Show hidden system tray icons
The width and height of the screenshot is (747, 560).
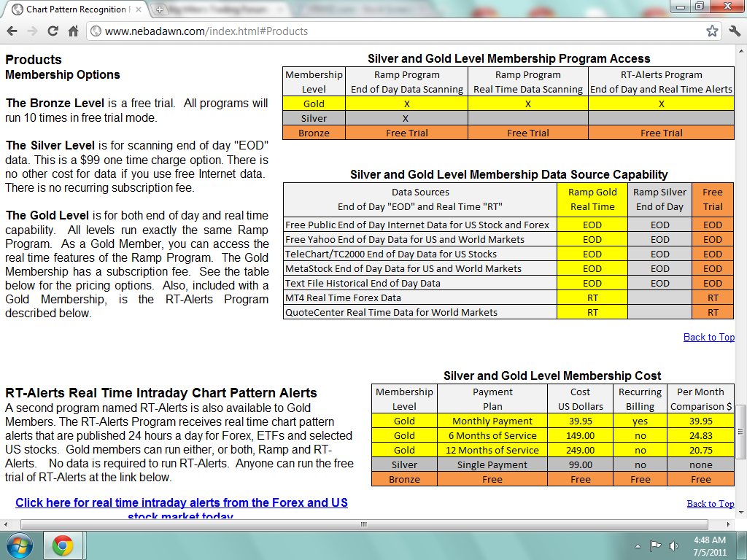click(x=638, y=546)
